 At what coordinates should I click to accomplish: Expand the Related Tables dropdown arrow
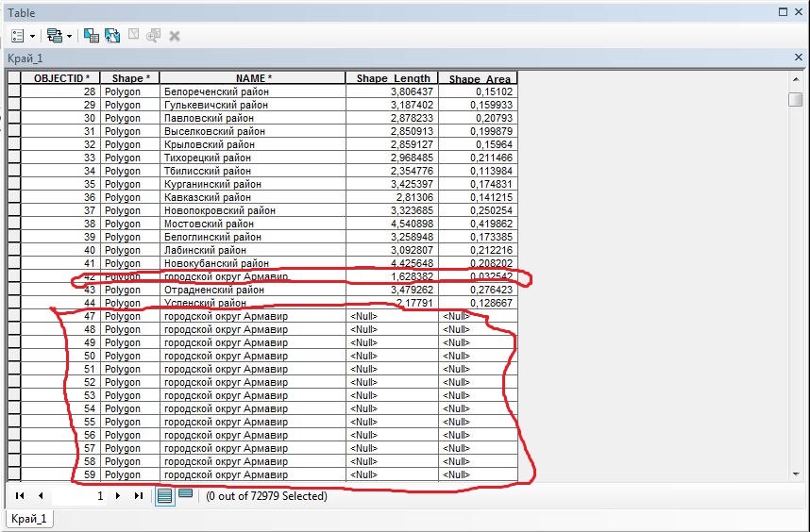point(70,36)
